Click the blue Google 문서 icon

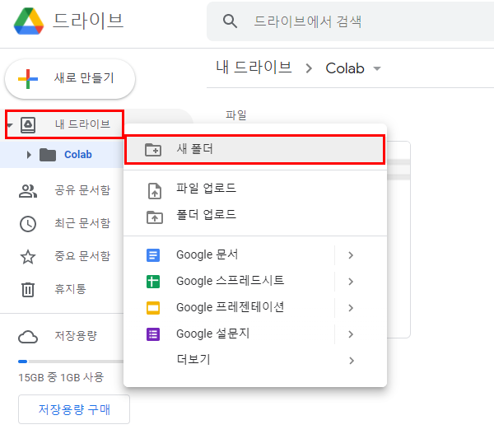[153, 255]
